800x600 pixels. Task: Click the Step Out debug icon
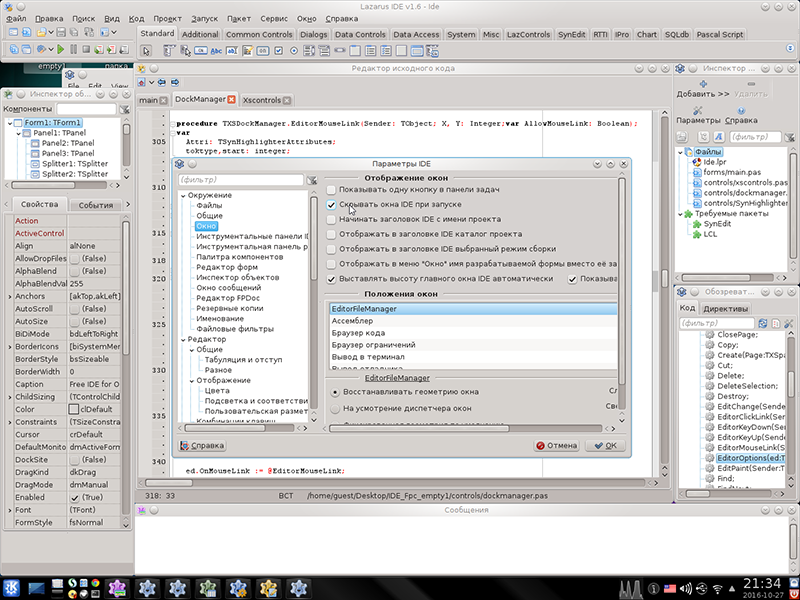[124, 49]
